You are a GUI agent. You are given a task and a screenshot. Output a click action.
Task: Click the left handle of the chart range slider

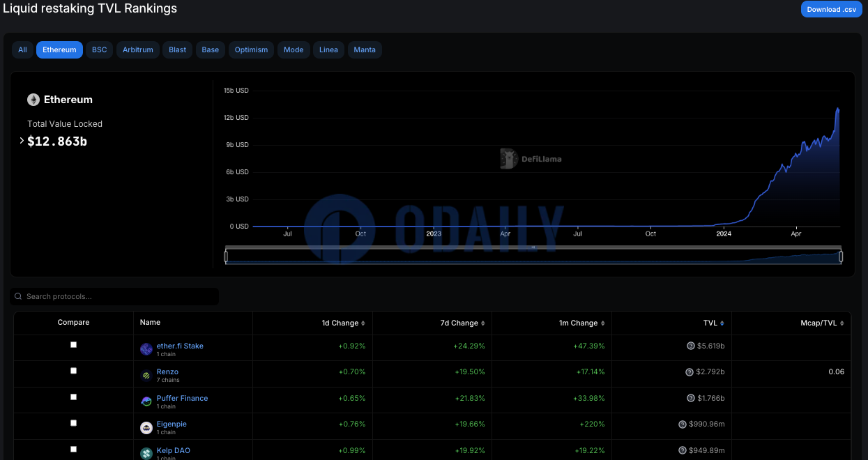pyautogui.click(x=226, y=256)
